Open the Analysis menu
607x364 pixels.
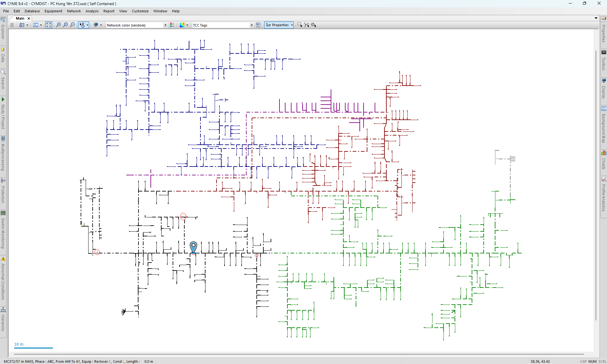(x=92, y=11)
